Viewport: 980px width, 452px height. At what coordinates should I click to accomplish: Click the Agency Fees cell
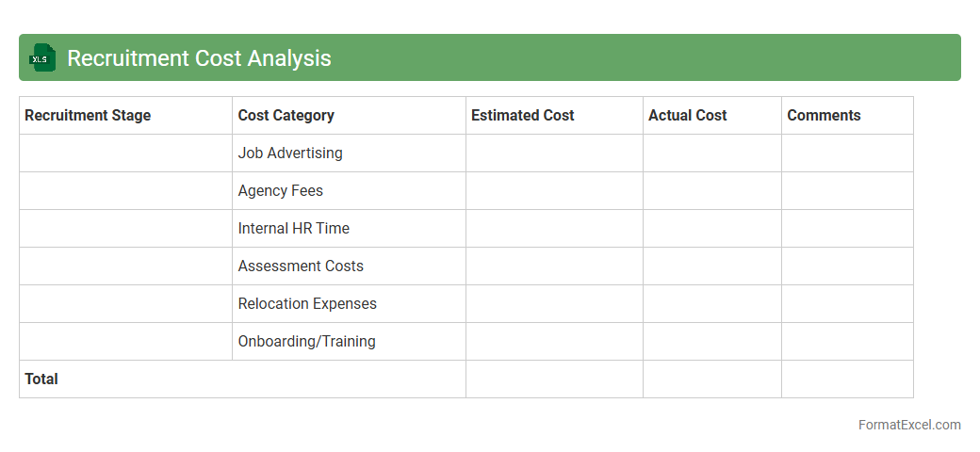coord(281,190)
